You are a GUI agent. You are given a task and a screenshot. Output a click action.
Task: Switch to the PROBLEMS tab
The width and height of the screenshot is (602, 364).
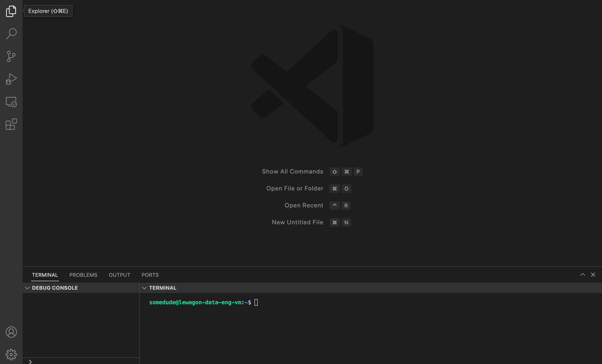(83, 275)
